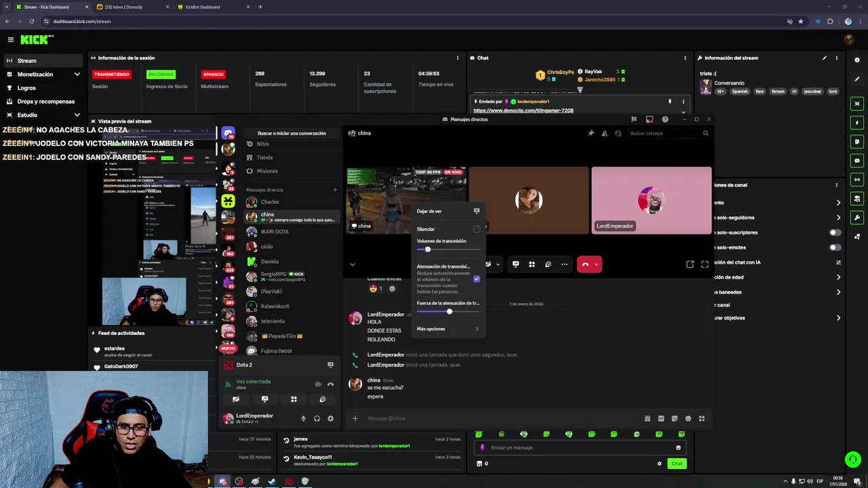Open donoclip.com link in pinned message
868x488 pixels.
tap(524, 110)
